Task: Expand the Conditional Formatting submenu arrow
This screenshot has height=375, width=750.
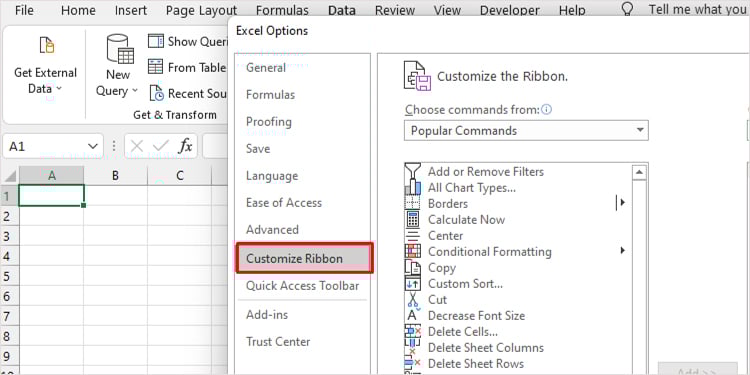Action: (x=622, y=250)
